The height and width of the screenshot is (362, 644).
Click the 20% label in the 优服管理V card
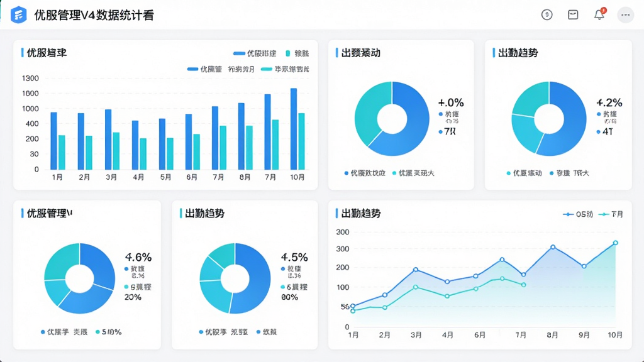(x=133, y=297)
